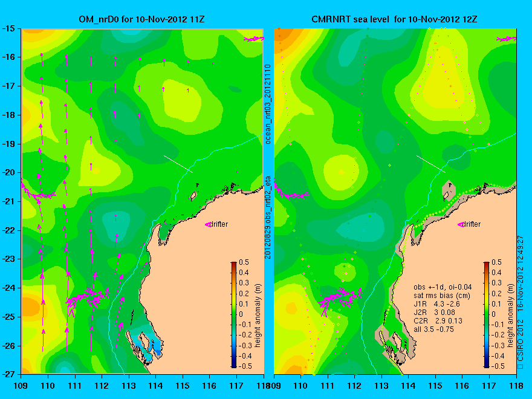This screenshot has height=399, width=532.
Task: Click the -22 latitude label on left axis
Action: click(8, 230)
